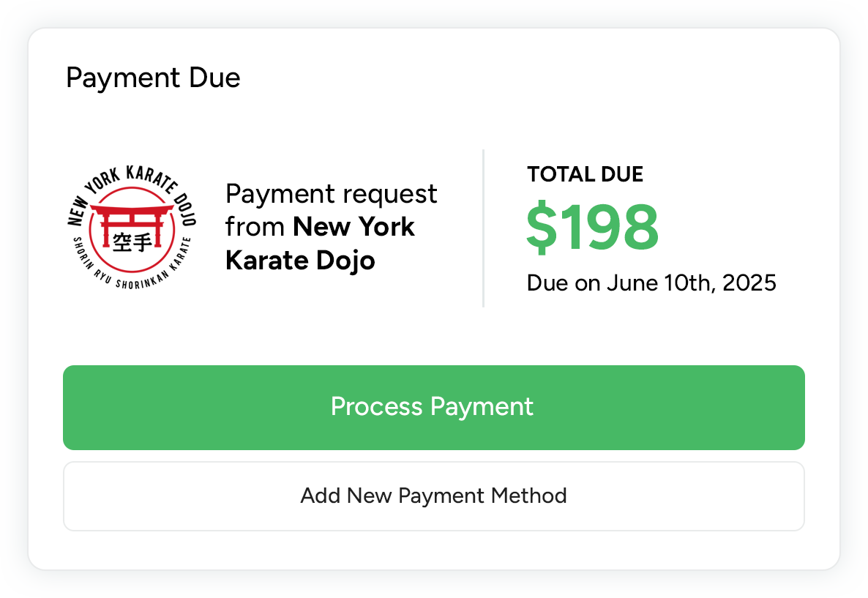Screen dimensions: 868x598
Task: Click the word "from" in the request text
Action: point(255,227)
